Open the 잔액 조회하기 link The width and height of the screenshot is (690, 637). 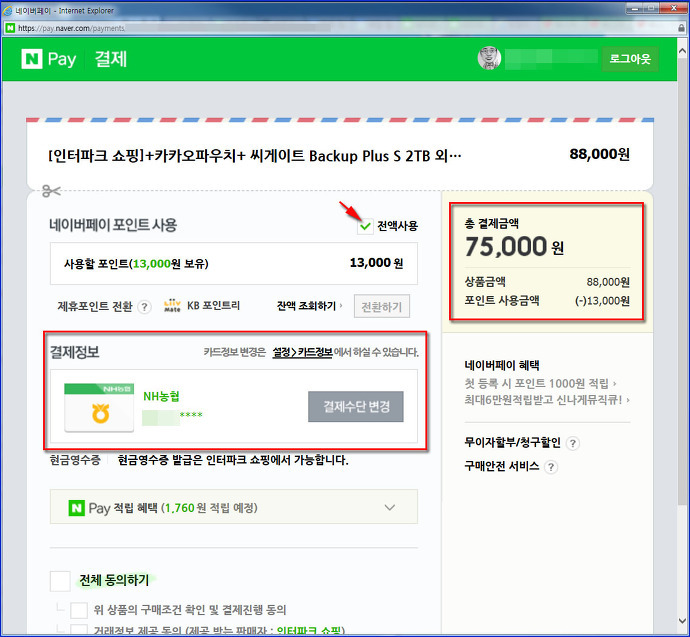coord(309,306)
